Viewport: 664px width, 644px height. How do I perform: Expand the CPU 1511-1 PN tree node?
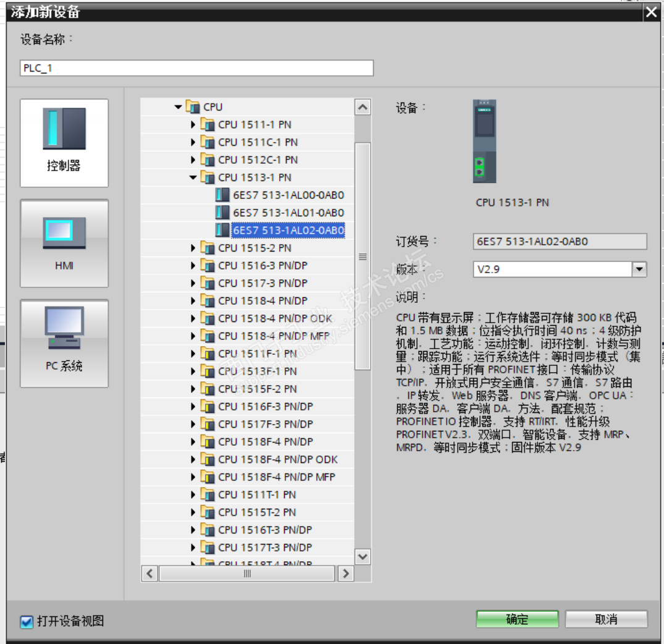[193, 125]
